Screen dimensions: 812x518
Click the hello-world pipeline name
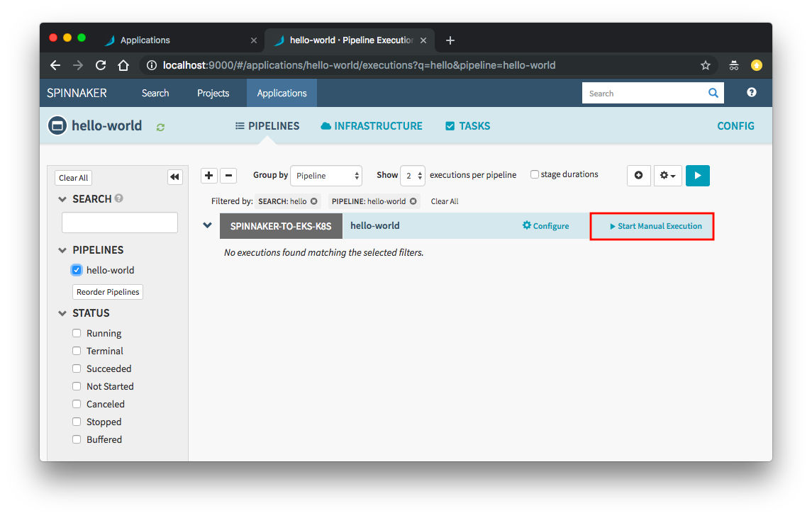click(x=375, y=225)
